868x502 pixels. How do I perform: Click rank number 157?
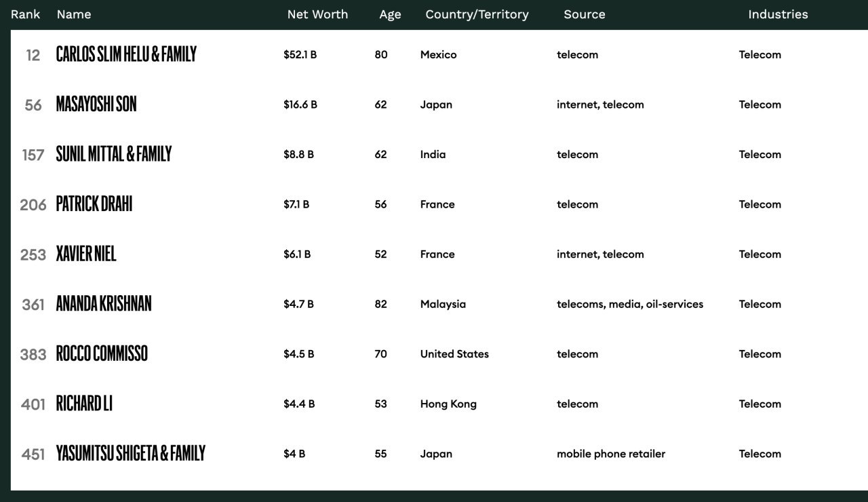coord(33,155)
